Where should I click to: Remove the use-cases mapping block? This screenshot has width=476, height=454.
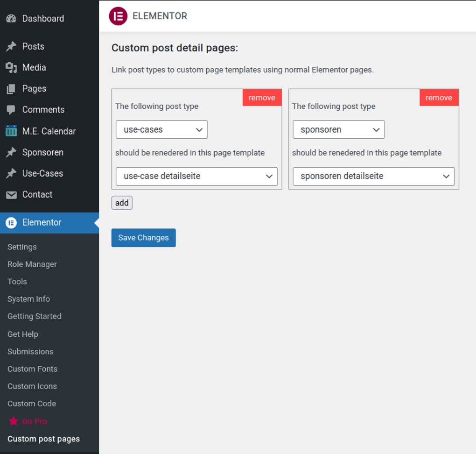[x=262, y=98]
